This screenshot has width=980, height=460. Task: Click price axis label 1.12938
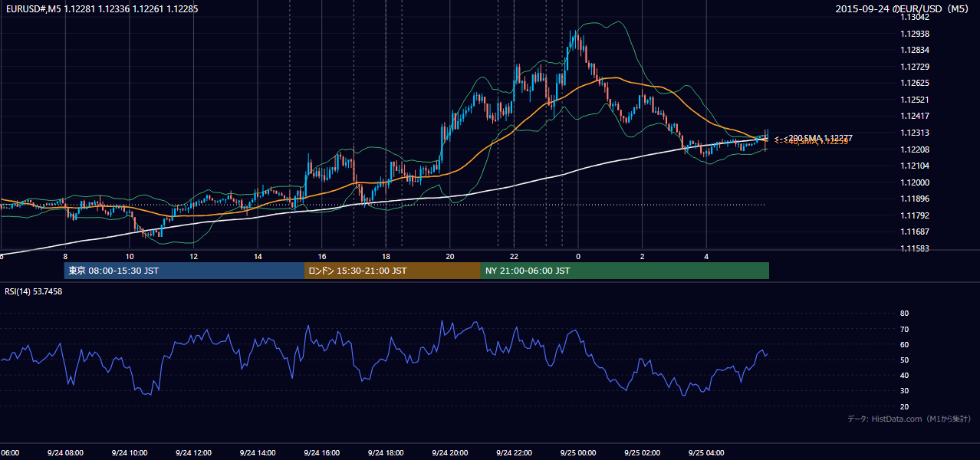pyautogui.click(x=913, y=34)
